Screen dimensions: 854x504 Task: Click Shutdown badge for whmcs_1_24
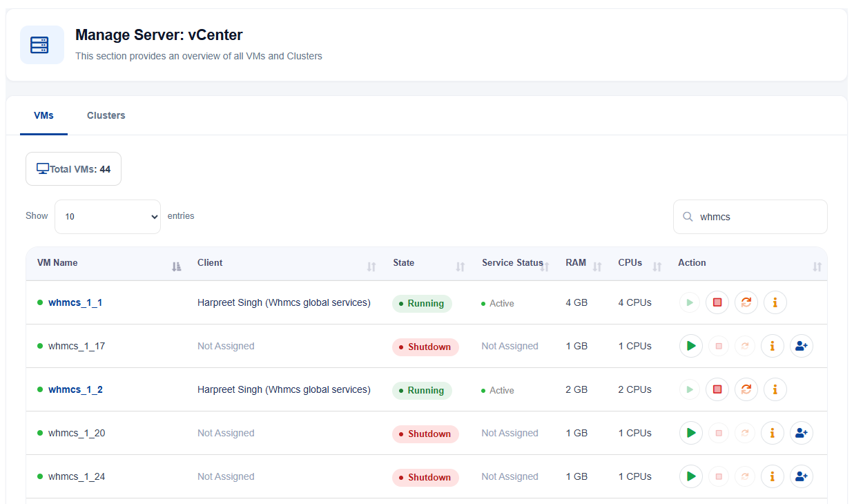coord(425,477)
